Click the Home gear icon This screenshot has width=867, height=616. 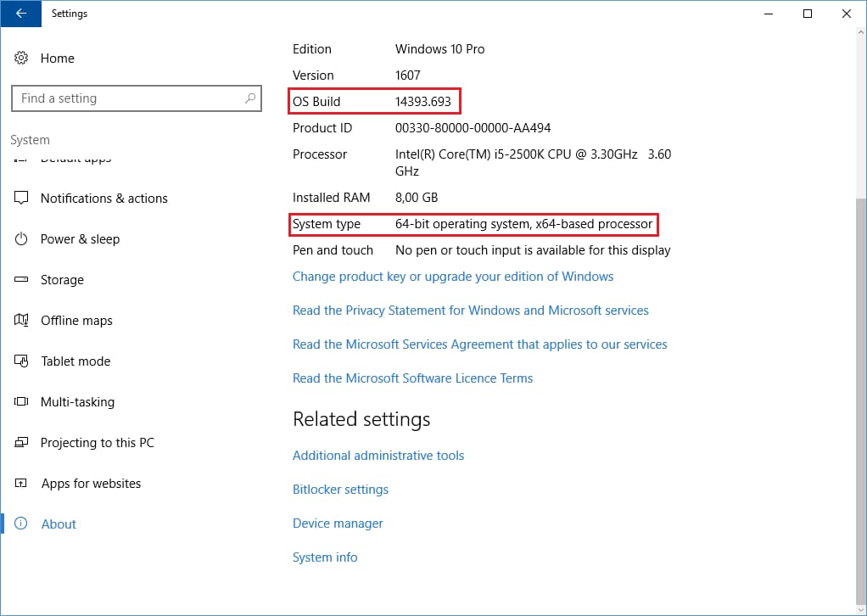click(22, 59)
